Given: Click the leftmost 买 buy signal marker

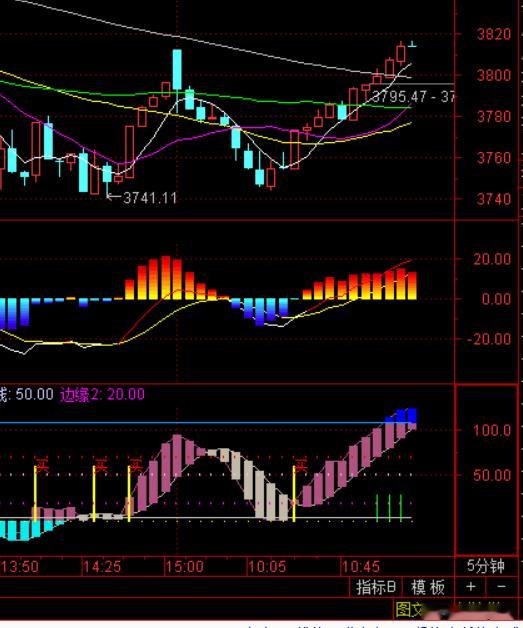Looking at the screenshot, I should [x=42, y=464].
